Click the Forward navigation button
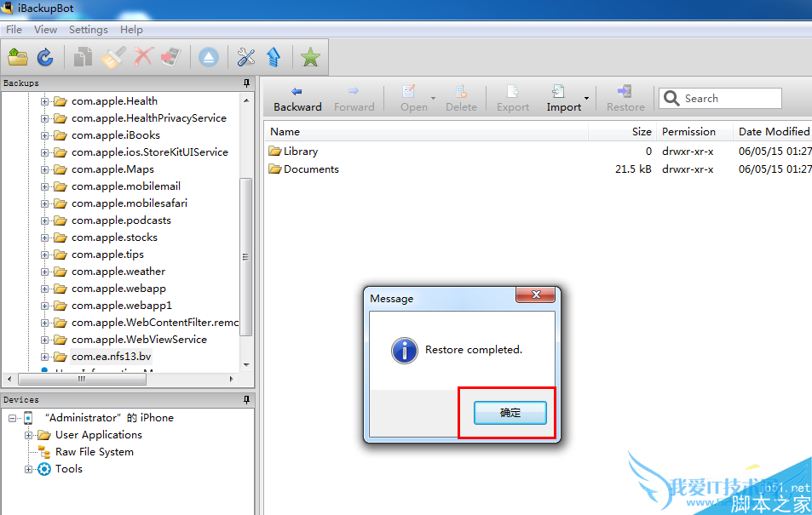 click(354, 99)
